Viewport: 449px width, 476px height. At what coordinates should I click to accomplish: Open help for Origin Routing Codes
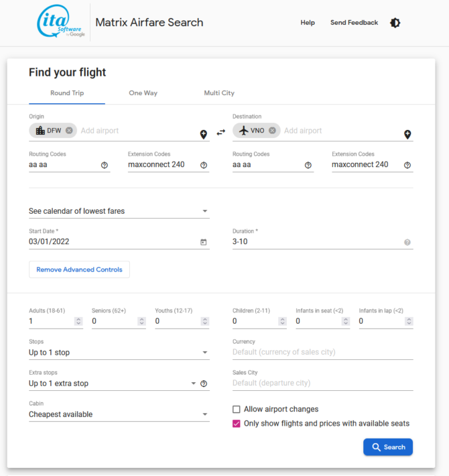[x=105, y=165]
